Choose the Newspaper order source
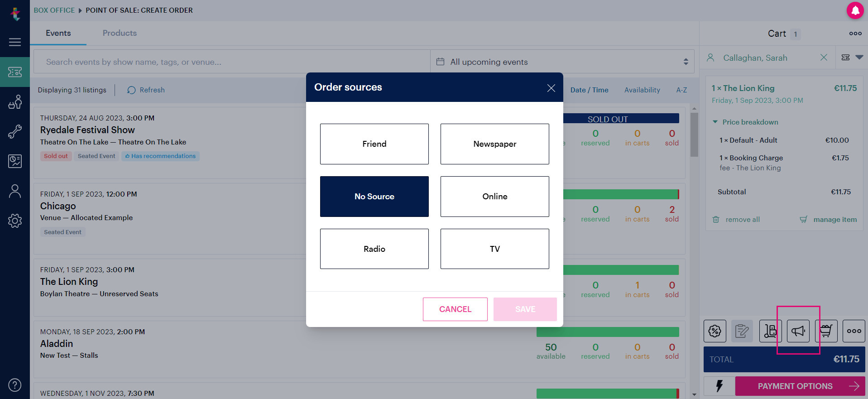868x399 pixels. 495,144
